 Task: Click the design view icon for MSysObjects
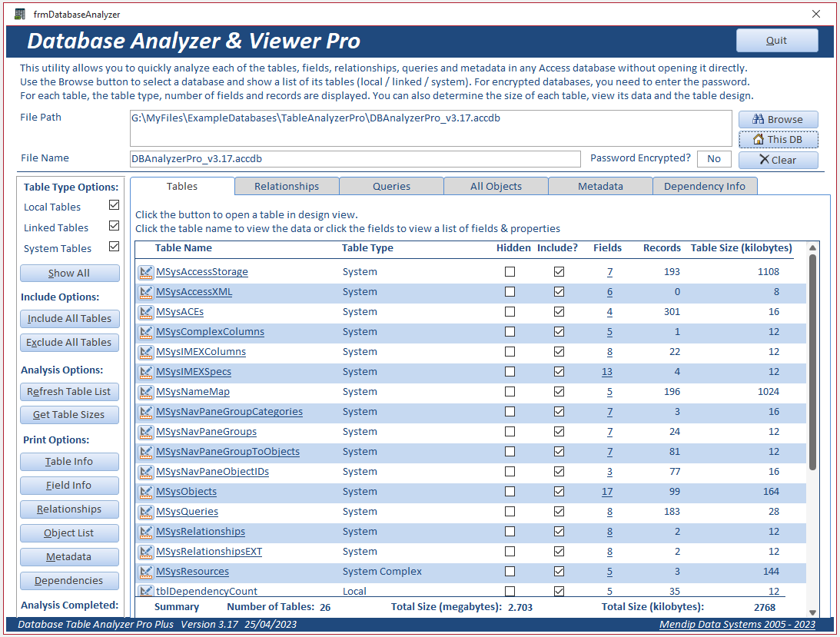(146, 492)
